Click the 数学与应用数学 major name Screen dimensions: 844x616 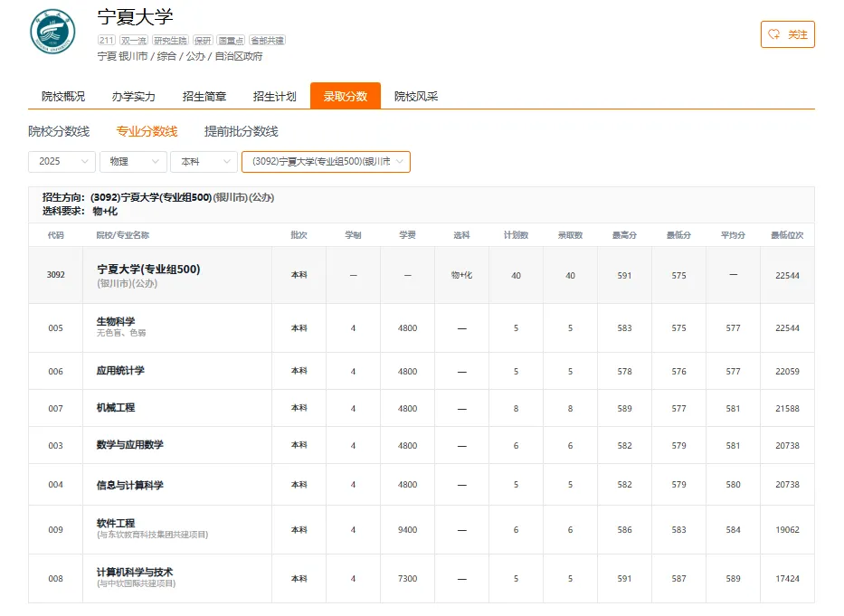click(x=129, y=445)
